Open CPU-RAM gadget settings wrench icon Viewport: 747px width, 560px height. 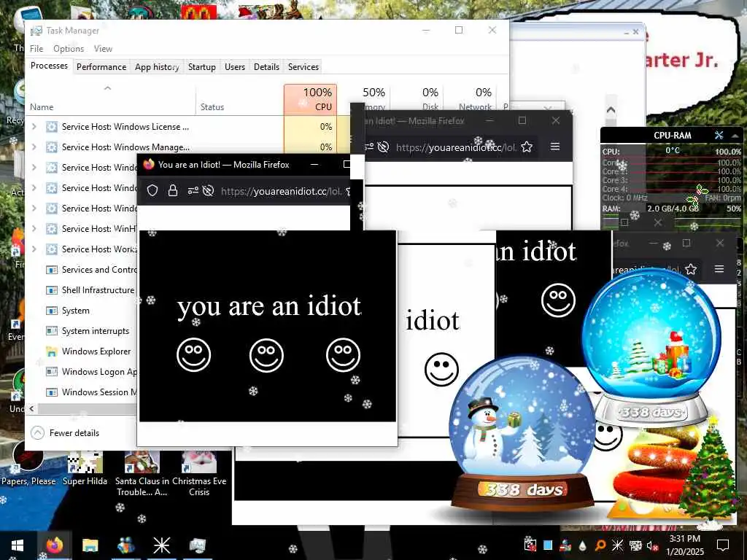point(719,135)
